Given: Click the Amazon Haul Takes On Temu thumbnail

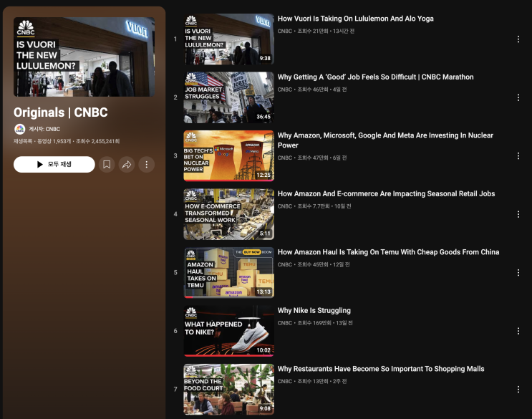Looking at the screenshot, I should [228, 272].
